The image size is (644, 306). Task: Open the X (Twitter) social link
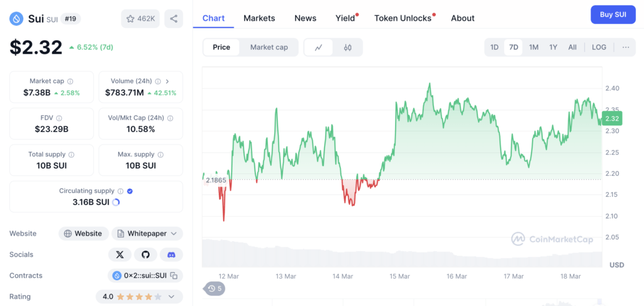(120, 254)
